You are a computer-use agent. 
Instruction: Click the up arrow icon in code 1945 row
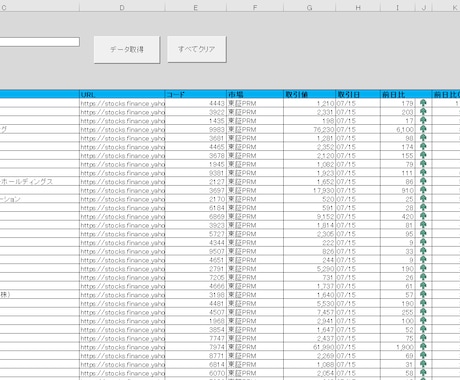423,164
